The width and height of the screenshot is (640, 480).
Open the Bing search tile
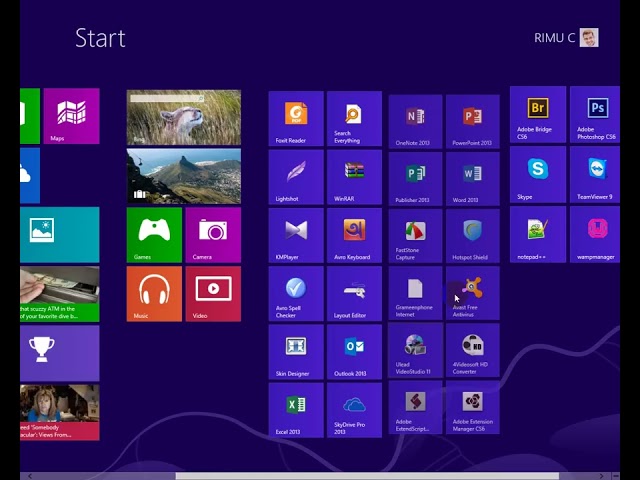point(184,118)
